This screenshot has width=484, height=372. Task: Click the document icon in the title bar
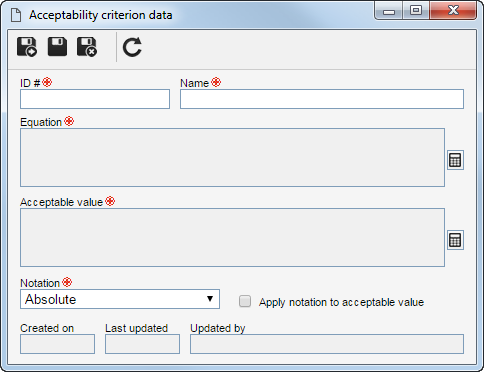pos(16,15)
